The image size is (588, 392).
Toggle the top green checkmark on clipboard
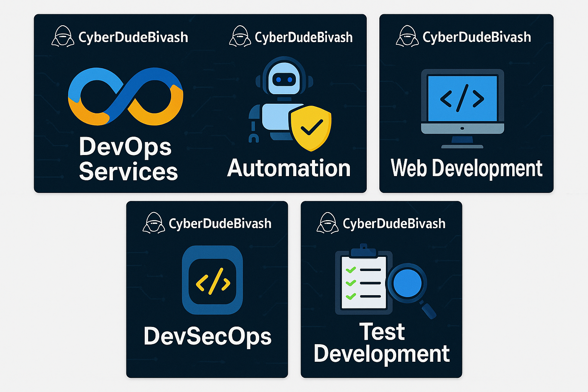[351, 270]
